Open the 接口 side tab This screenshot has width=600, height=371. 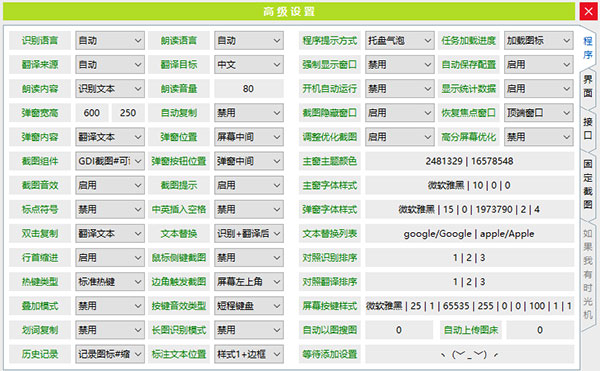[588, 129]
